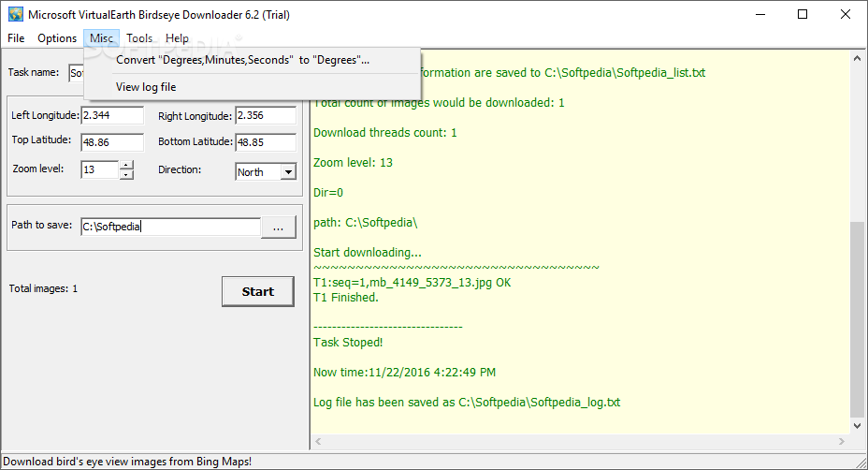Maximize the Birdseye Downloader window

coord(803,14)
